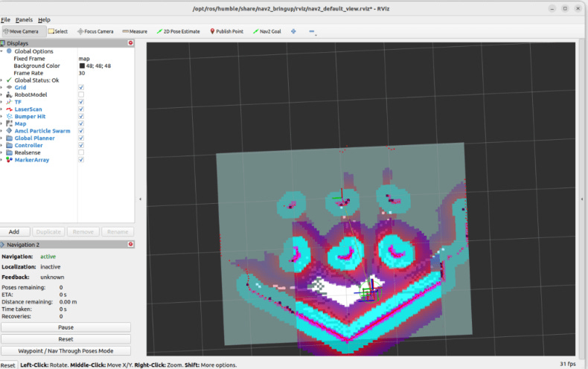The height and width of the screenshot is (369, 588).
Task: Click the LaserScan display icon
Action: 10,109
